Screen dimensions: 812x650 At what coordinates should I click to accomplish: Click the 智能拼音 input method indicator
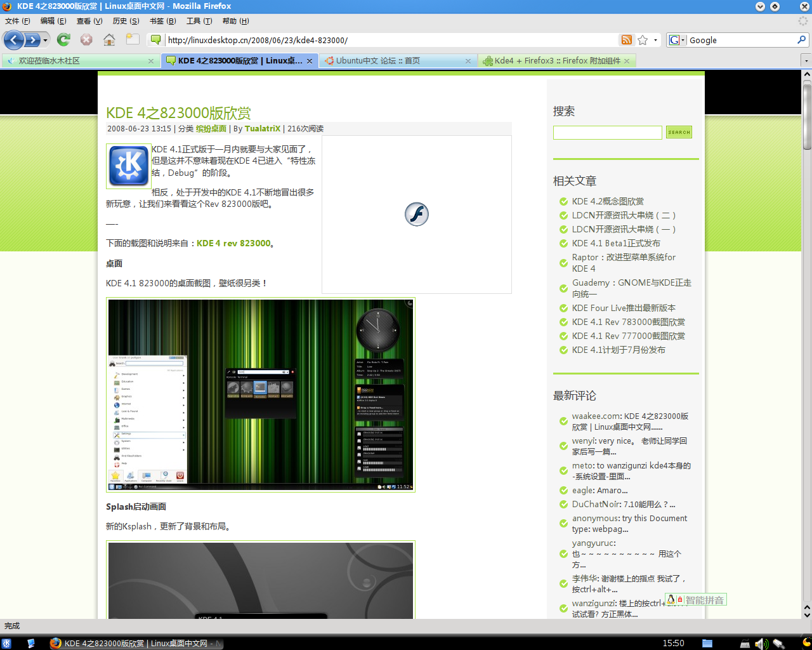point(695,600)
